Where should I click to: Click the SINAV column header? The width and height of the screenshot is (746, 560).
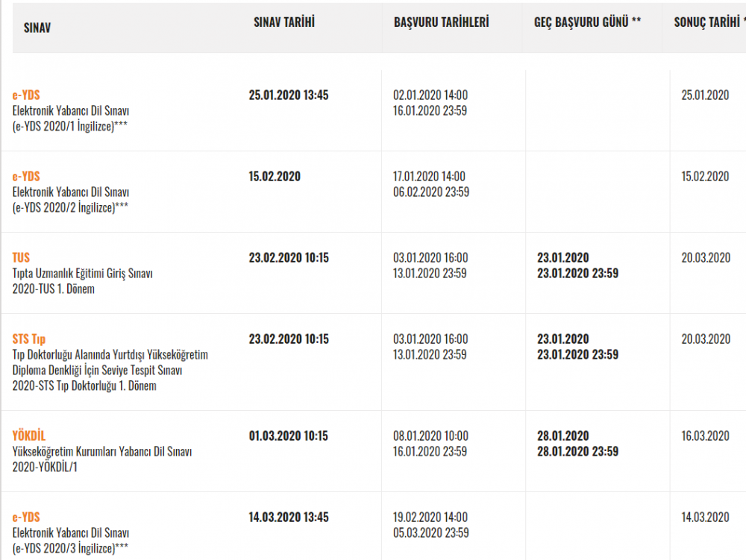pos(37,27)
